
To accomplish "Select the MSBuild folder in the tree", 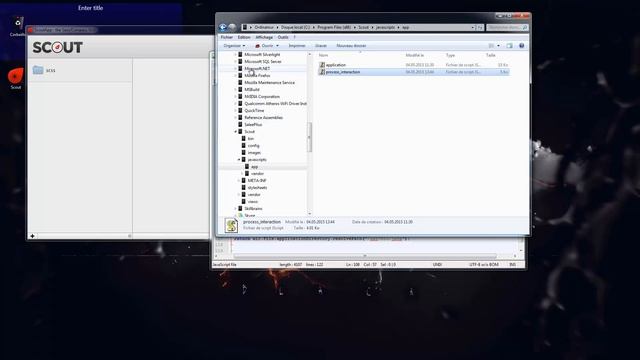I will tap(252, 89).
